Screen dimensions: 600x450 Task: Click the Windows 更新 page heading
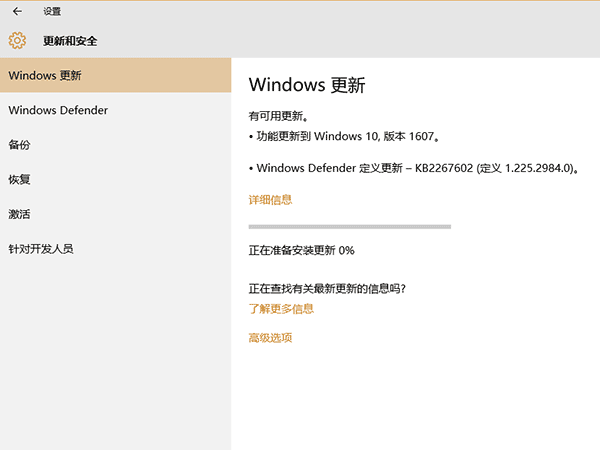pos(307,85)
